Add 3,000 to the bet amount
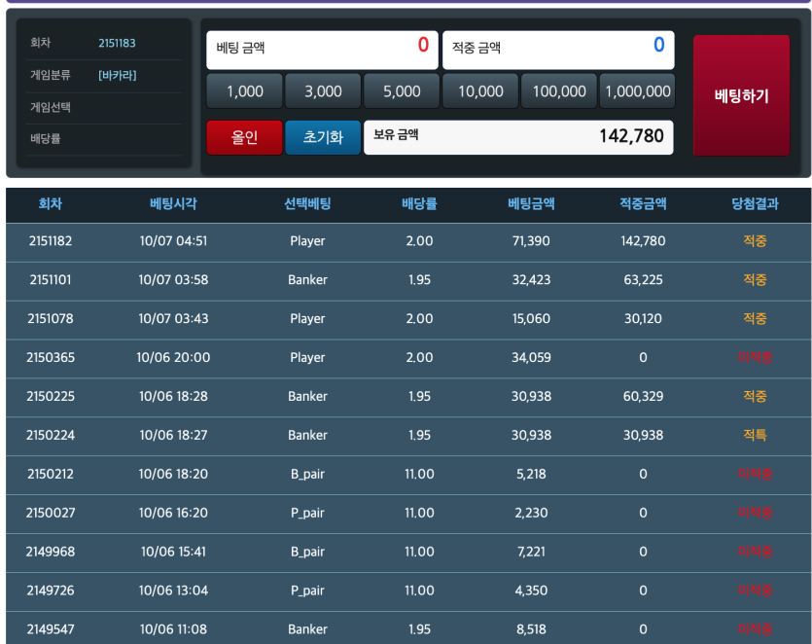This screenshot has height=644, width=812. pyautogui.click(x=323, y=91)
